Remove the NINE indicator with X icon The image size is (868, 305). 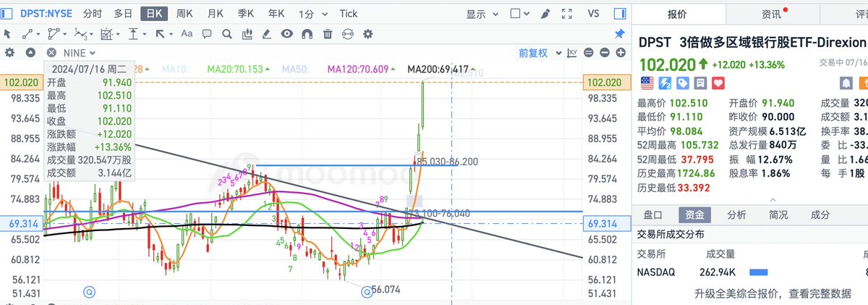pyautogui.click(x=51, y=52)
